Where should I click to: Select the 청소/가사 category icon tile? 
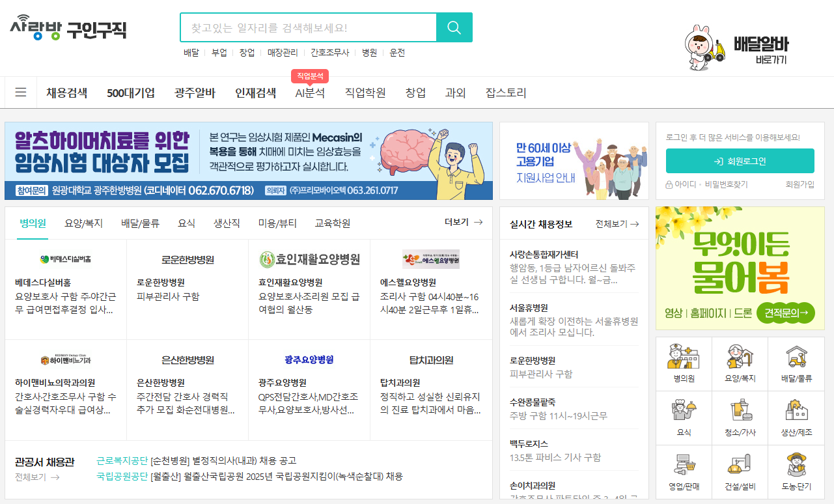click(x=740, y=417)
